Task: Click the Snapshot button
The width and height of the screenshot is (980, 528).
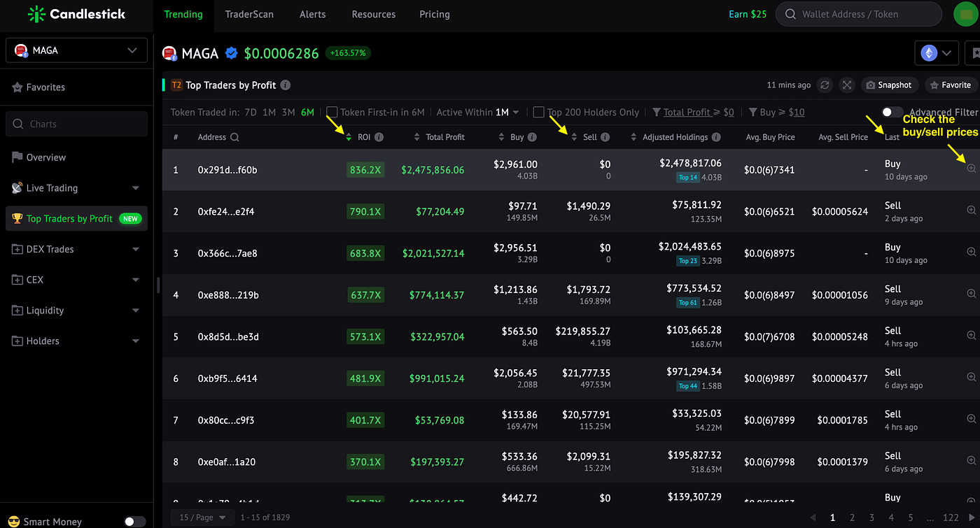Action: coord(889,85)
